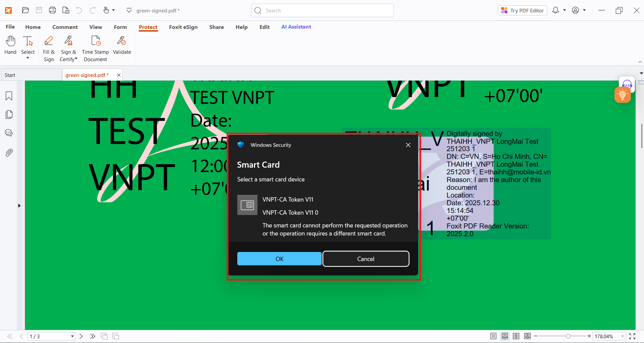Click OK in the Smart Card dialog

pos(279,259)
